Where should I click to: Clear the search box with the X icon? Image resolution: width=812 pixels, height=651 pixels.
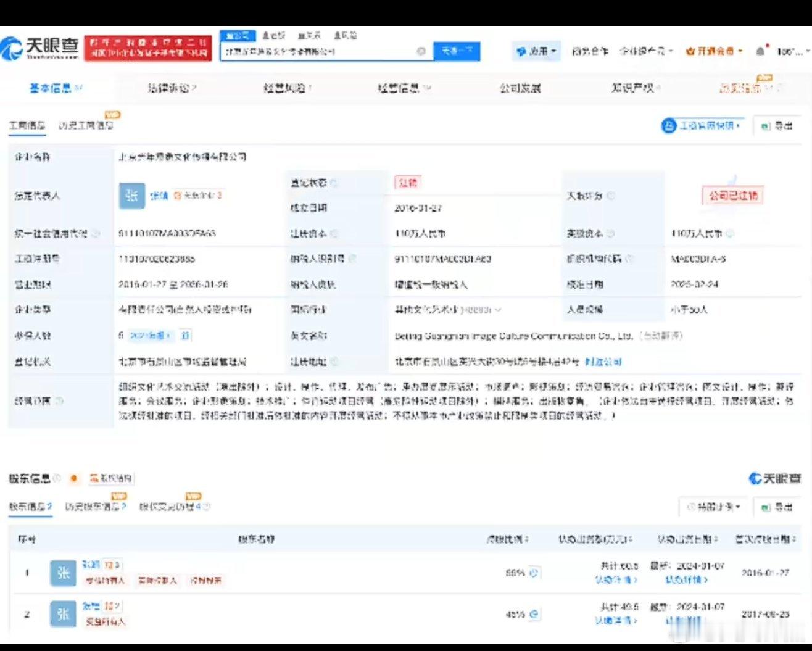[421, 51]
